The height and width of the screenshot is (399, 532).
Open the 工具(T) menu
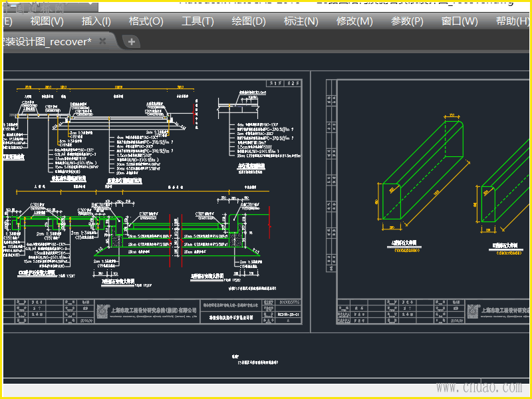click(198, 21)
